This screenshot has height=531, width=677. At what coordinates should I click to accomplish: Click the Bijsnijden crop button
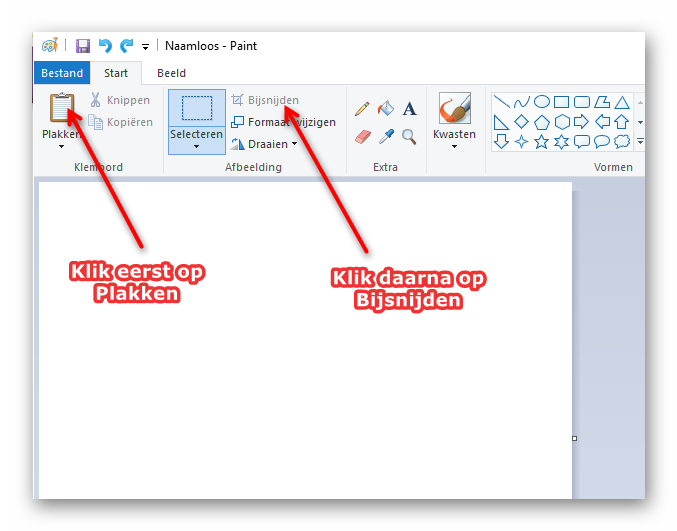click(x=265, y=100)
